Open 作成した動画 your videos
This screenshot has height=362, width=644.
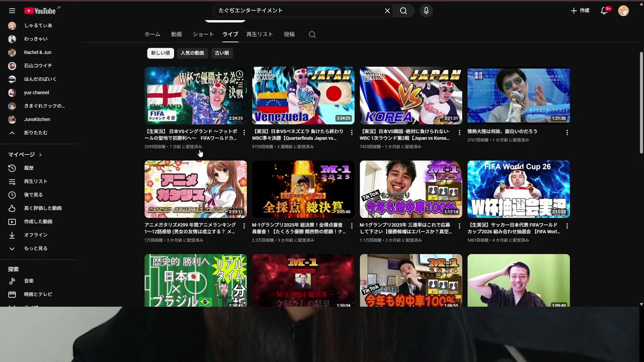pyautogui.click(x=38, y=222)
